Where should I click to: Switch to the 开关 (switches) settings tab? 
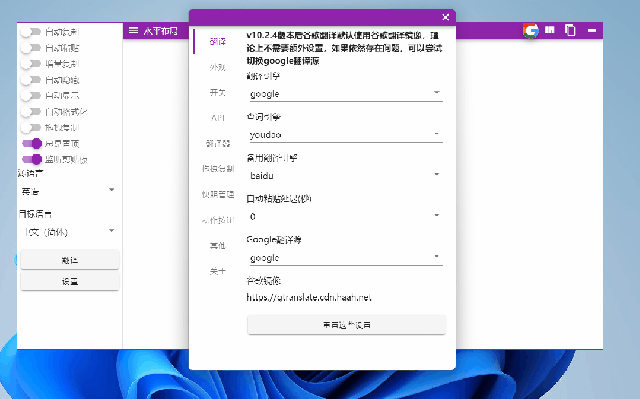coord(218,93)
